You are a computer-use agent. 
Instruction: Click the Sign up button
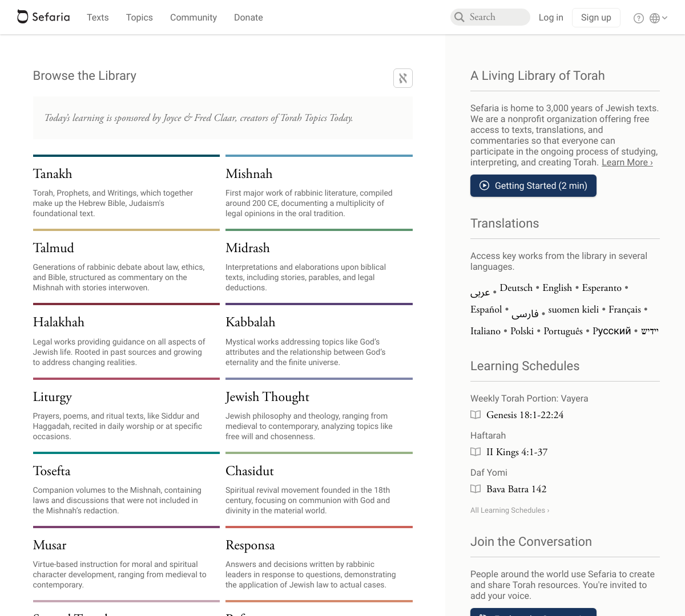tap(596, 18)
